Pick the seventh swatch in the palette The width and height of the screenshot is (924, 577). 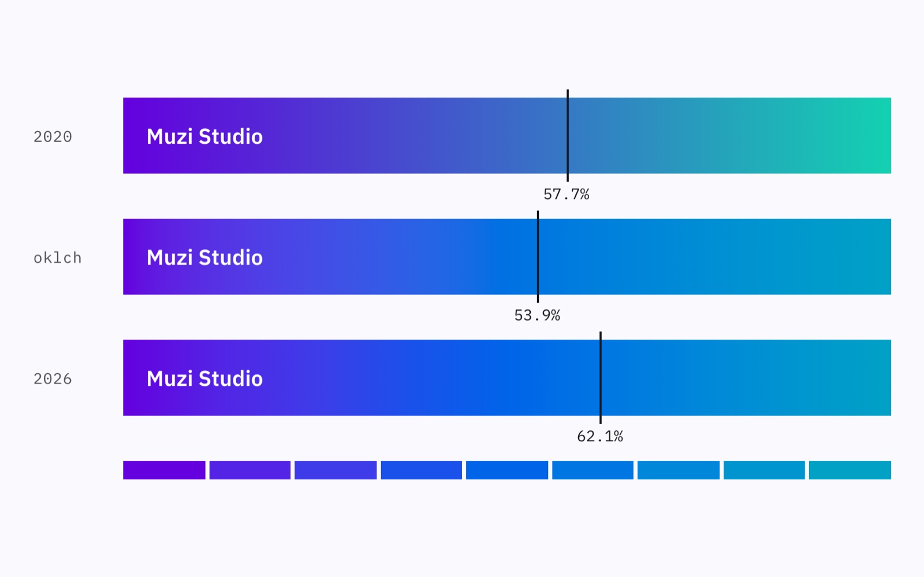click(679, 470)
